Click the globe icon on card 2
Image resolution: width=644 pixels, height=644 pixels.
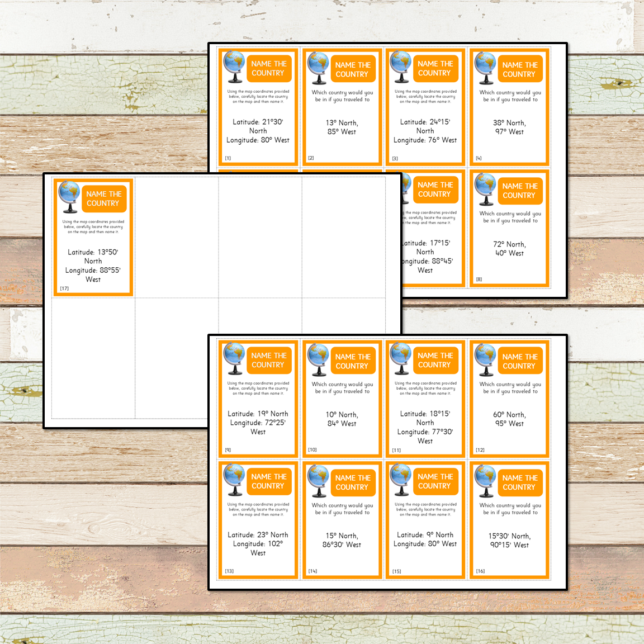(318, 68)
